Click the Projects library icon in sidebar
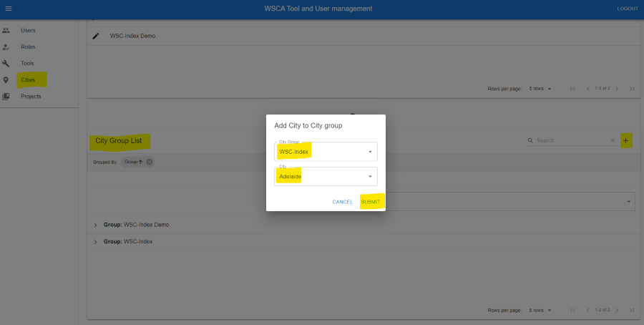 (x=6, y=96)
